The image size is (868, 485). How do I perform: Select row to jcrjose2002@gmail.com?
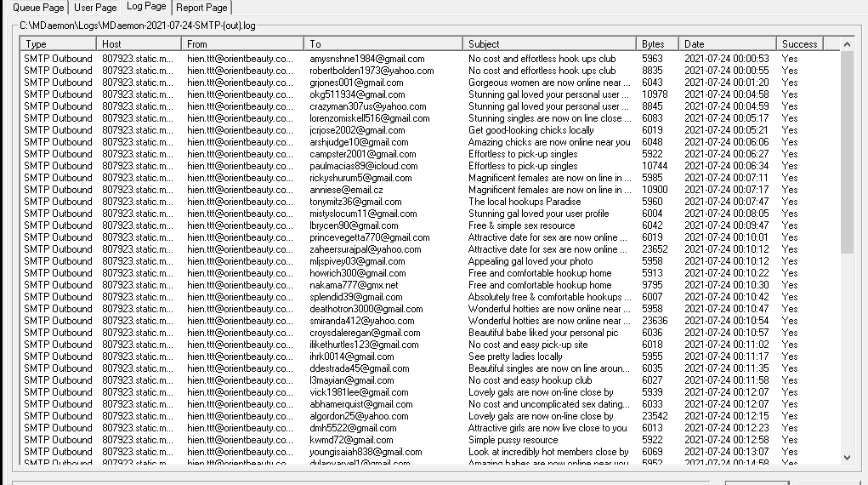tap(430, 130)
